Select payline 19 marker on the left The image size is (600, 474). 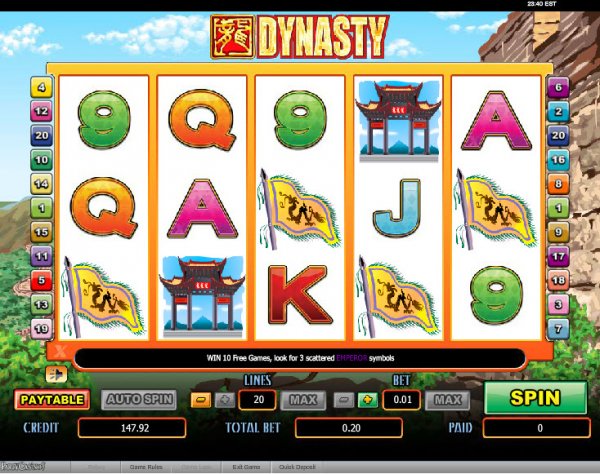pyautogui.click(x=41, y=329)
